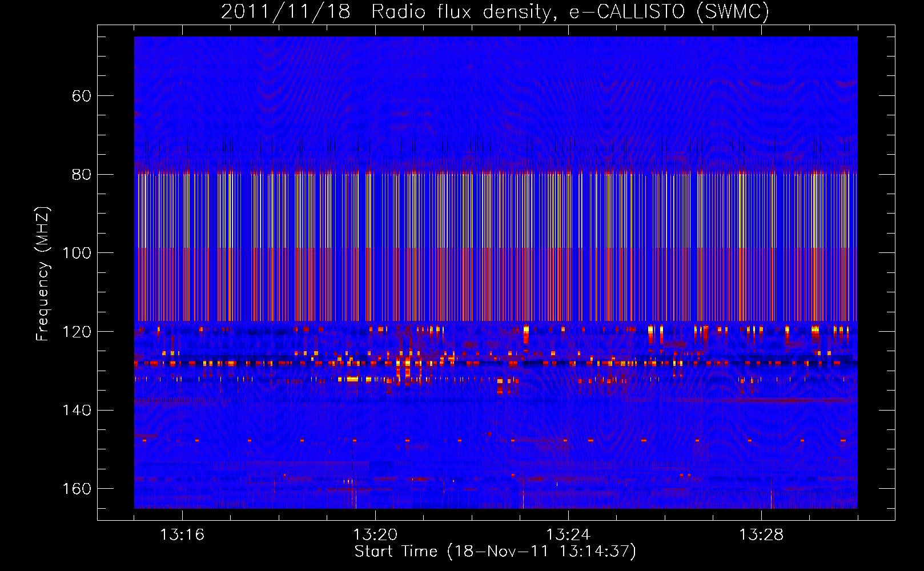Image resolution: width=924 pixels, height=571 pixels.
Task: Click the 60 frequency tick label
Action: 81,96
